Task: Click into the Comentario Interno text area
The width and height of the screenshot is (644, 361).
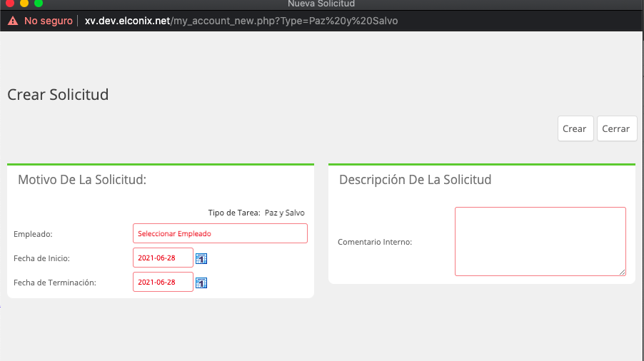Action: 540,241
